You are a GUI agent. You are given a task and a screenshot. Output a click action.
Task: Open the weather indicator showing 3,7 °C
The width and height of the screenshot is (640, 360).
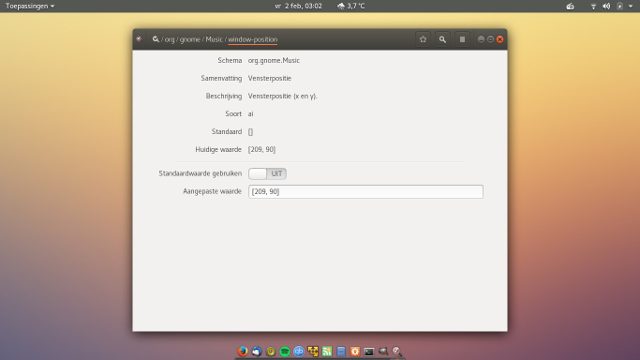point(351,6)
